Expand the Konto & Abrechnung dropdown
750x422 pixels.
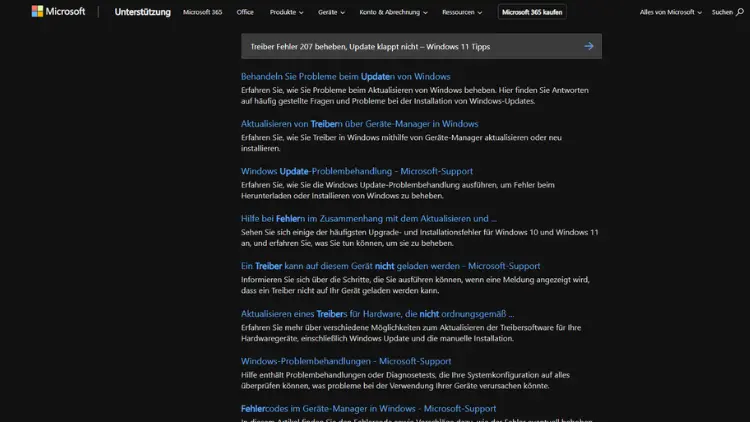click(x=393, y=12)
